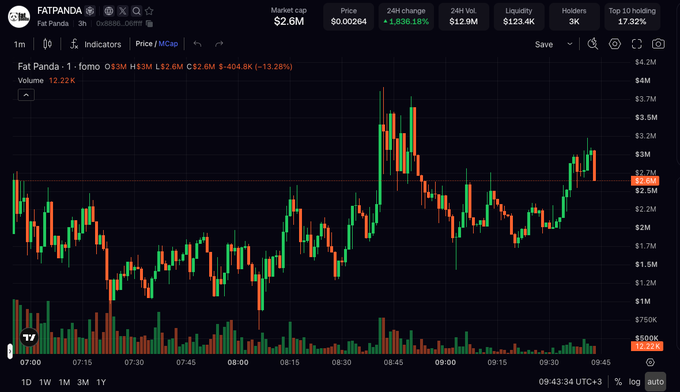Select the 1D date range
Image resolution: width=680 pixels, height=392 pixels.
[26, 382]
